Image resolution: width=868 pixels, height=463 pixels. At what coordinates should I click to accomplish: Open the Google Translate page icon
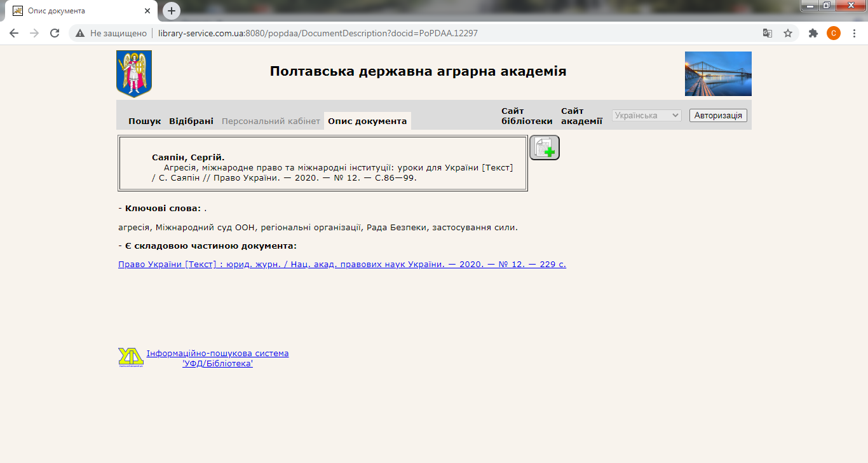pos(768,33)
